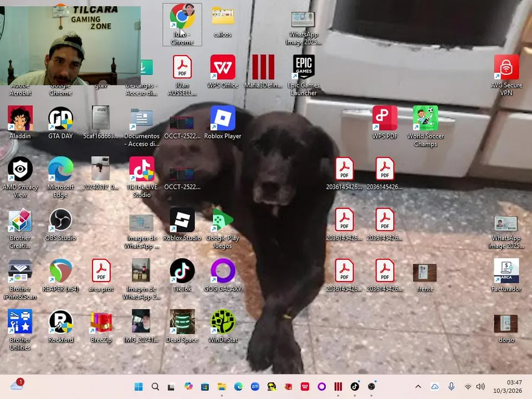The height and width of the screenshot is (399, 532).
Task: Launch World Soccer Champs
Action: pos(425,126)
